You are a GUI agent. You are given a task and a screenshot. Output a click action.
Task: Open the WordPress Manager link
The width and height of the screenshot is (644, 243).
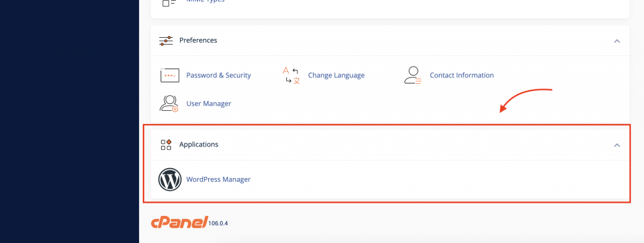pyautogui.click(x=218, y=179)
